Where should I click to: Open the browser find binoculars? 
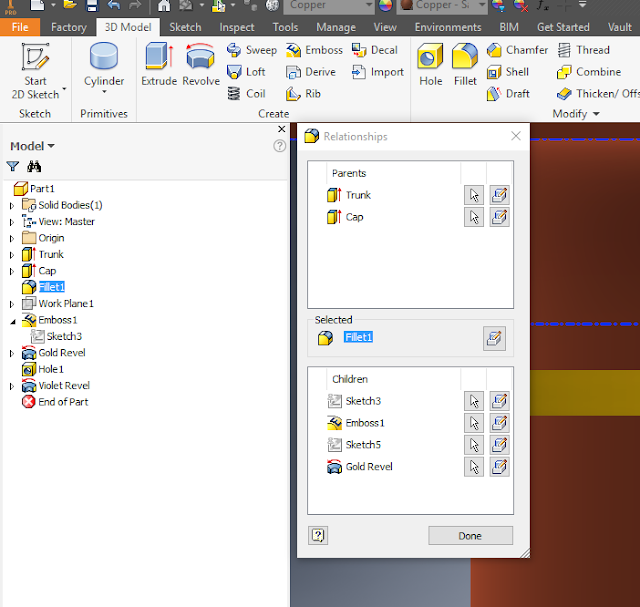[34, 166]
